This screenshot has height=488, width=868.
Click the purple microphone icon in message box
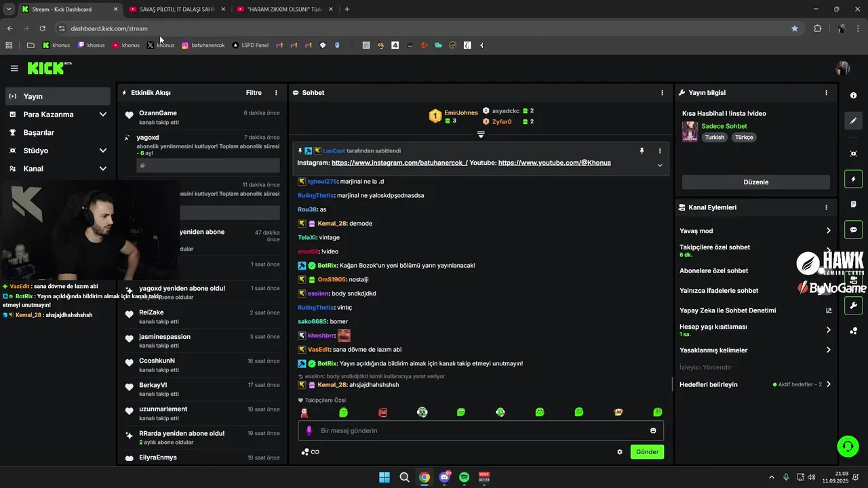tap(309, 430)
